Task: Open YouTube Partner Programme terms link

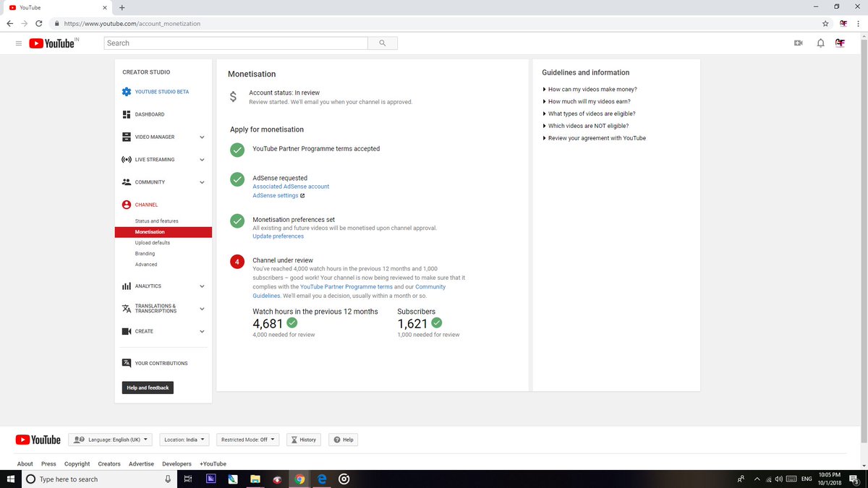Action: click(346, 287)
